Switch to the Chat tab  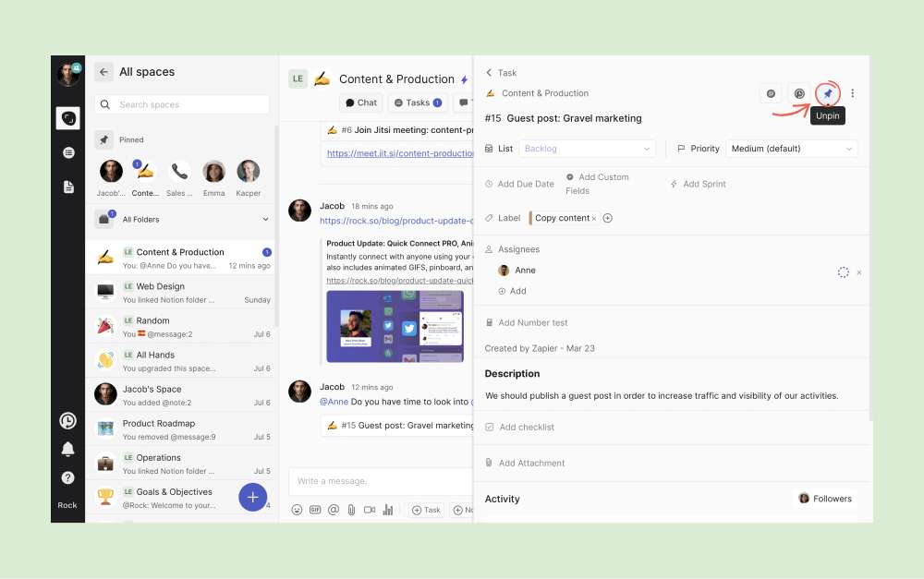click(360, 103)
